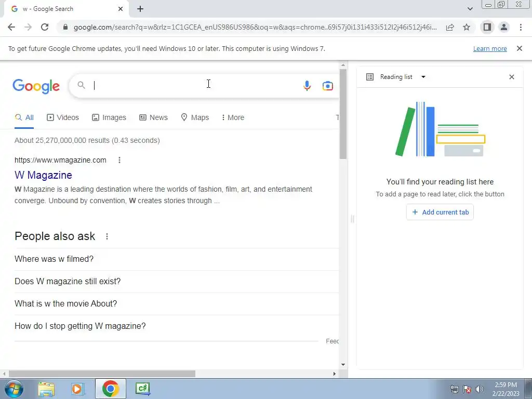This screenshot has width=532, height=399.
Task: Search by image with the camera icon
Action: point(328,86)
